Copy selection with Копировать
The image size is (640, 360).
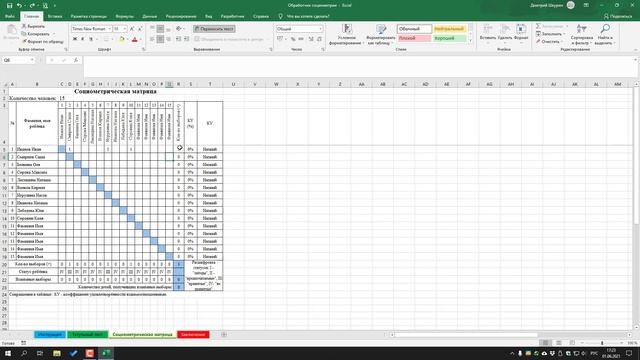coord(36,34)
